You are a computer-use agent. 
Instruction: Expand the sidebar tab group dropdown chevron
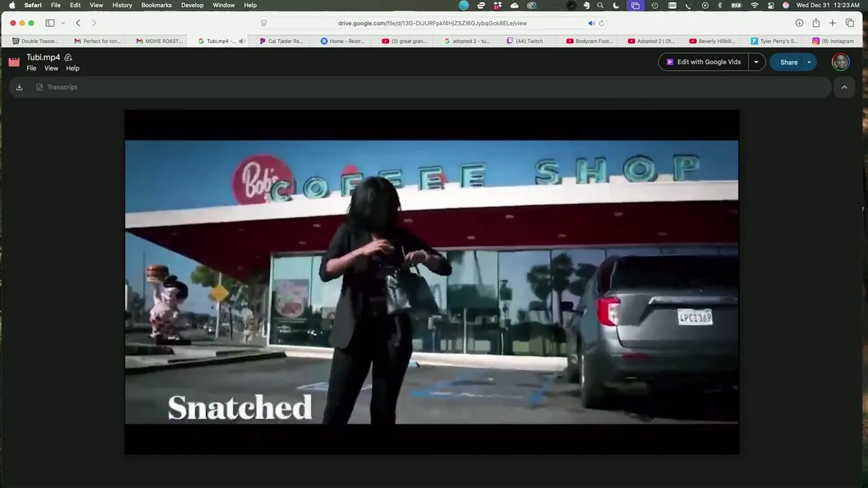click(63, 23)
